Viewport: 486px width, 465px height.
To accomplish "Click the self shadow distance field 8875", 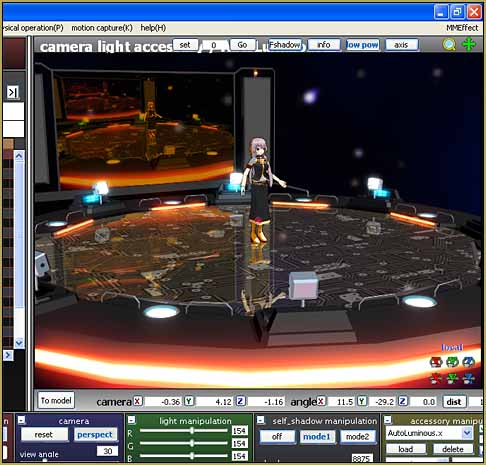I will coord(362,458).
